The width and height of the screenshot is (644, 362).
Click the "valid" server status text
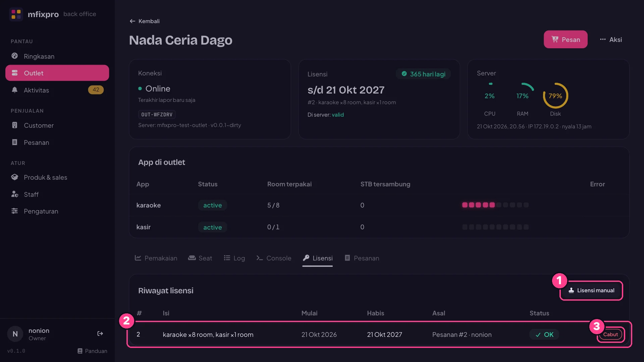click(x=338, y=115)
